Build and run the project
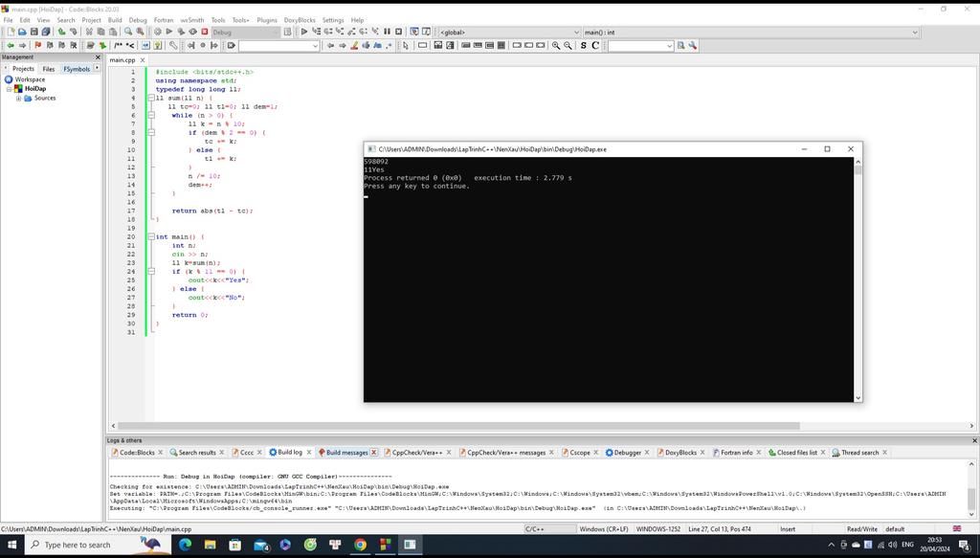This screenshot has height=558, width=980. click(x=181, y=32)
